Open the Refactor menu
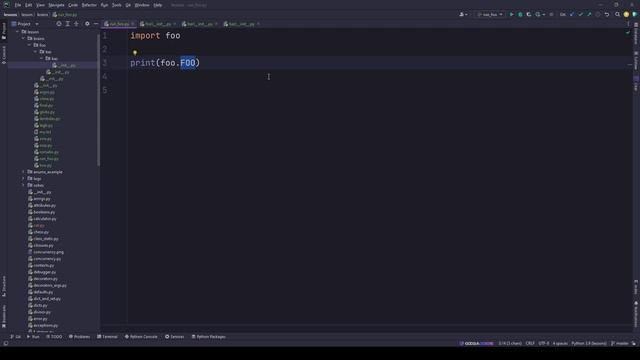The image size is (640, 360). pyautogui.click(x=89, y=5)
